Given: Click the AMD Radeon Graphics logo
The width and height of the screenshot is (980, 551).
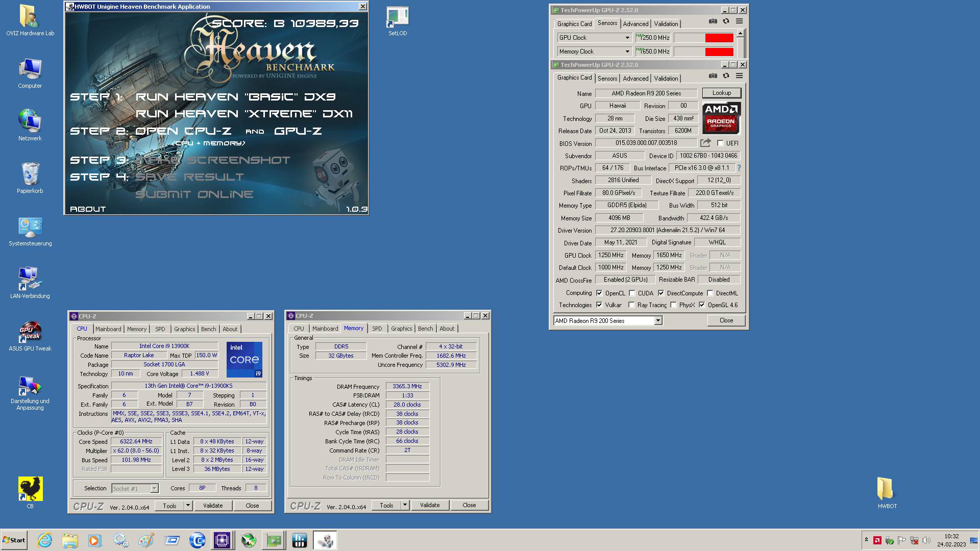Looking at the screenshot, I should tap(721, 118).
